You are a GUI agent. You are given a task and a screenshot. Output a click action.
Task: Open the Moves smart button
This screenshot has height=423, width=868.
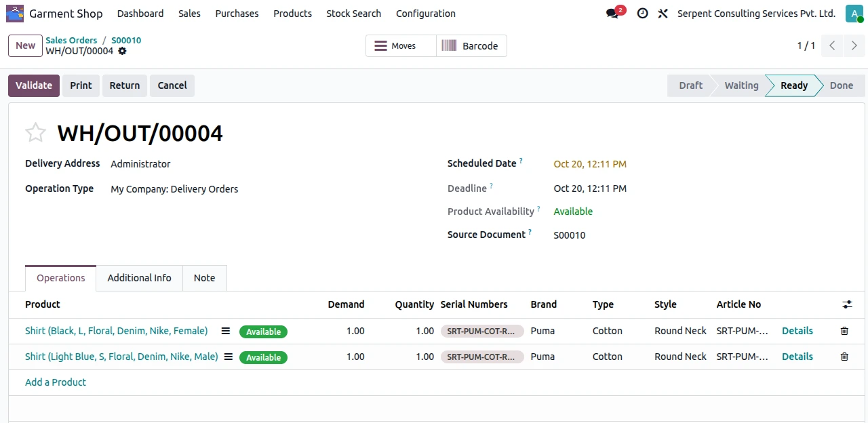[x=401, y=46]
